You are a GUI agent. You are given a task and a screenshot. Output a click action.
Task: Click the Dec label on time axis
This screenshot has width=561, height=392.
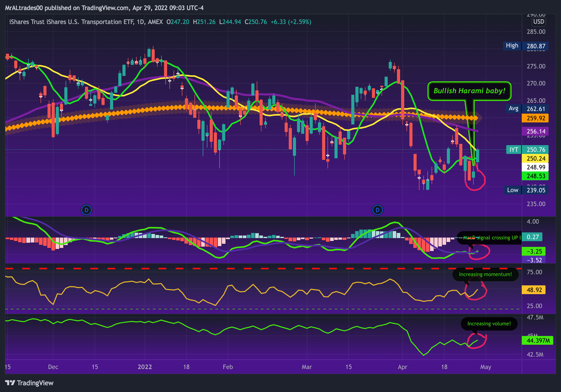(53, 367)
